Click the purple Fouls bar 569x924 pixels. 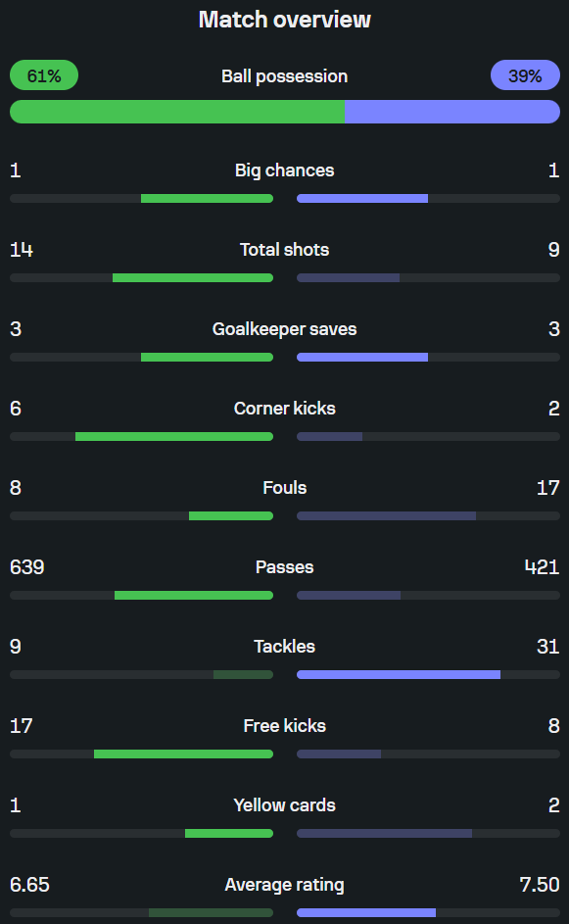(x=387, y=516)
